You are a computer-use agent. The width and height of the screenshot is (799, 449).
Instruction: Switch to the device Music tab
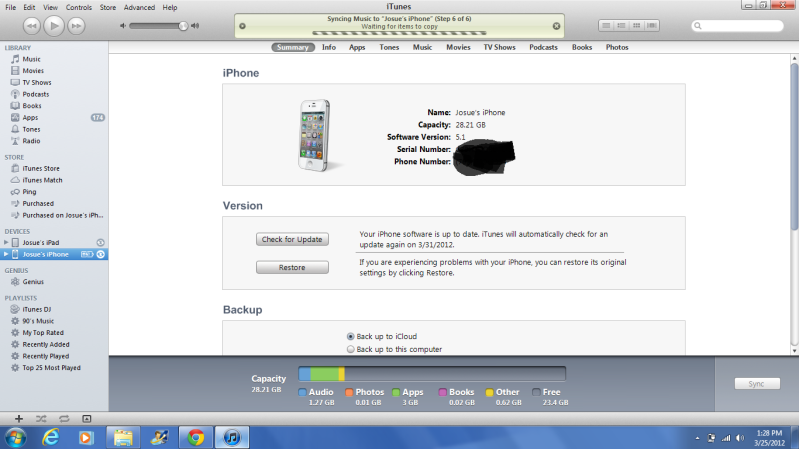[422, 47]
